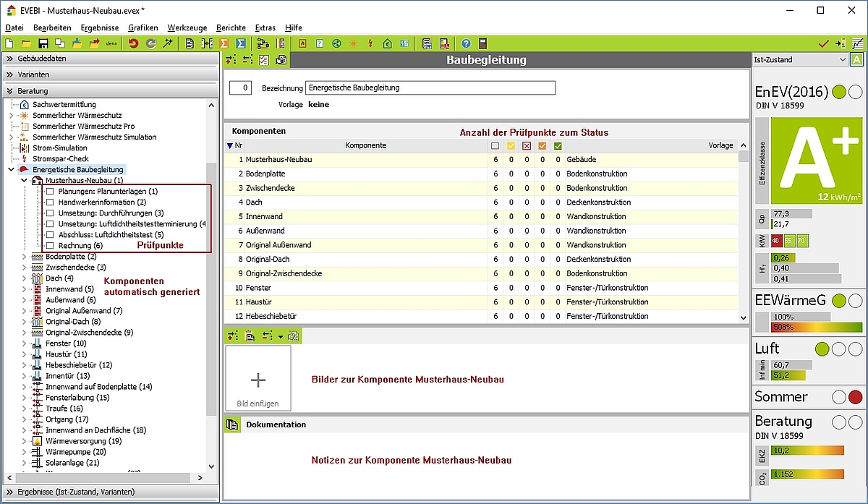The width and height of the screenshot is (868, 504).
Task: Click the empty checkbox status column header
Action: [495, 145]
